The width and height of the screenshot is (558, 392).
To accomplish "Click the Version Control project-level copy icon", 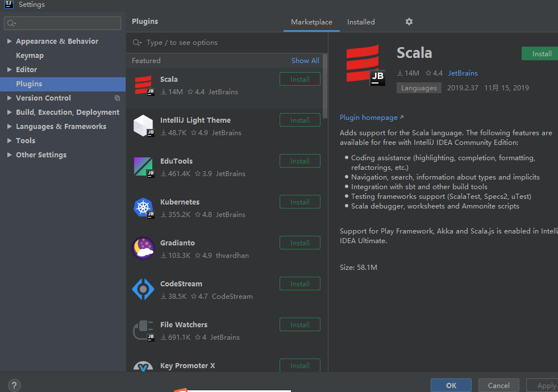I will [x=117, y=98].
